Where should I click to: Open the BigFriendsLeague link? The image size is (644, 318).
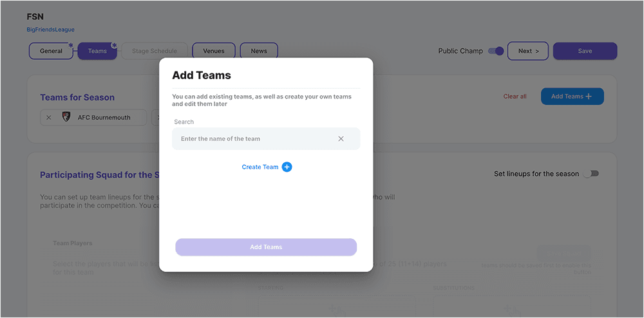(x=50, y=30)
